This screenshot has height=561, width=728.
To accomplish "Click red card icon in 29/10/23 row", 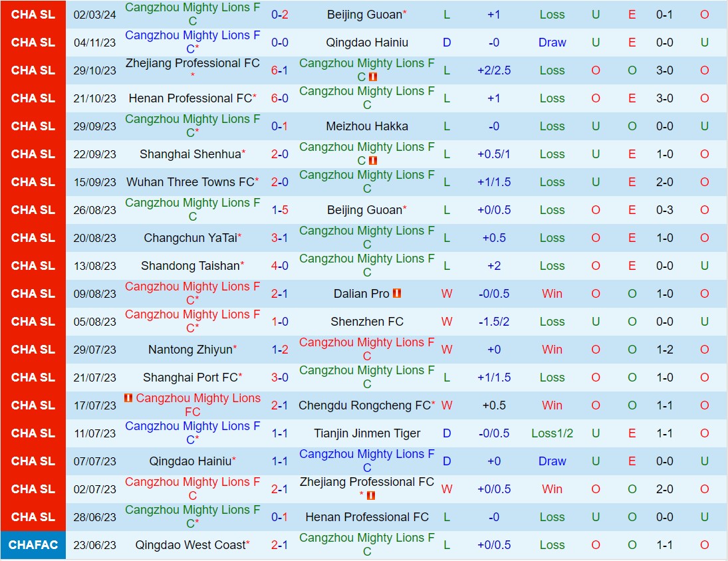I will 372,77.
